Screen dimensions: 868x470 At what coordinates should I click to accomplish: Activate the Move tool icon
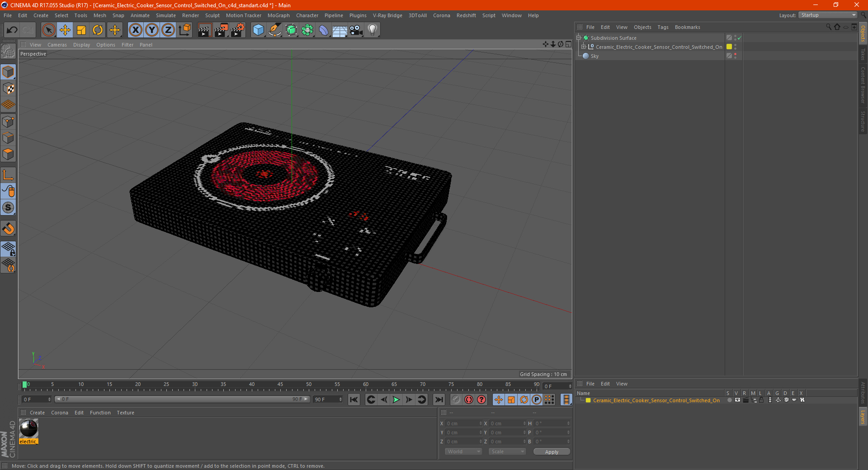(65, 30)
